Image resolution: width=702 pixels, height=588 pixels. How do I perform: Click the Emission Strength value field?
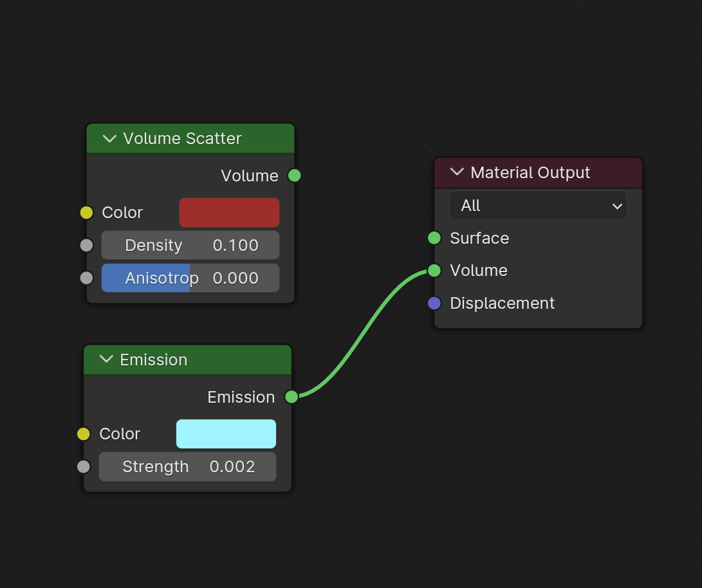point(187,466)
